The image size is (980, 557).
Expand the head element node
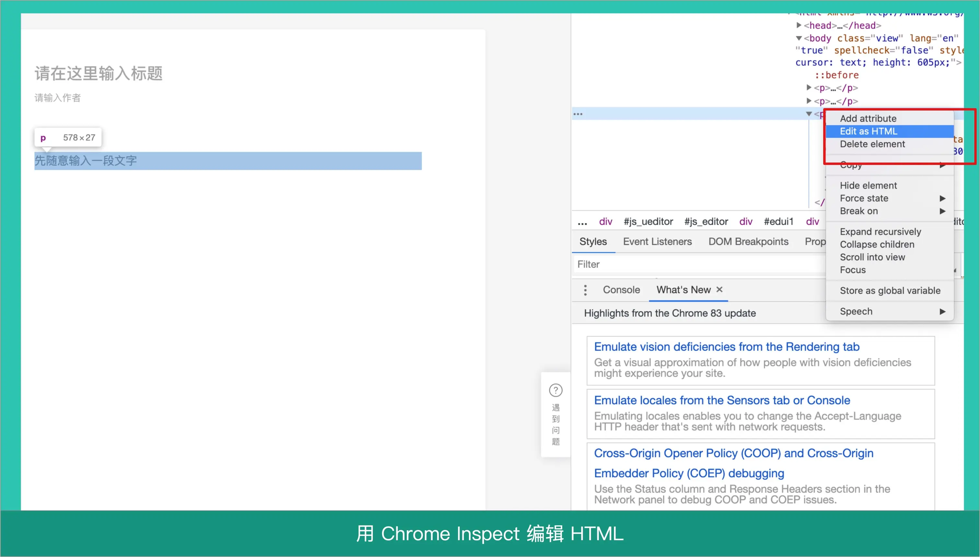pos(799,25)
